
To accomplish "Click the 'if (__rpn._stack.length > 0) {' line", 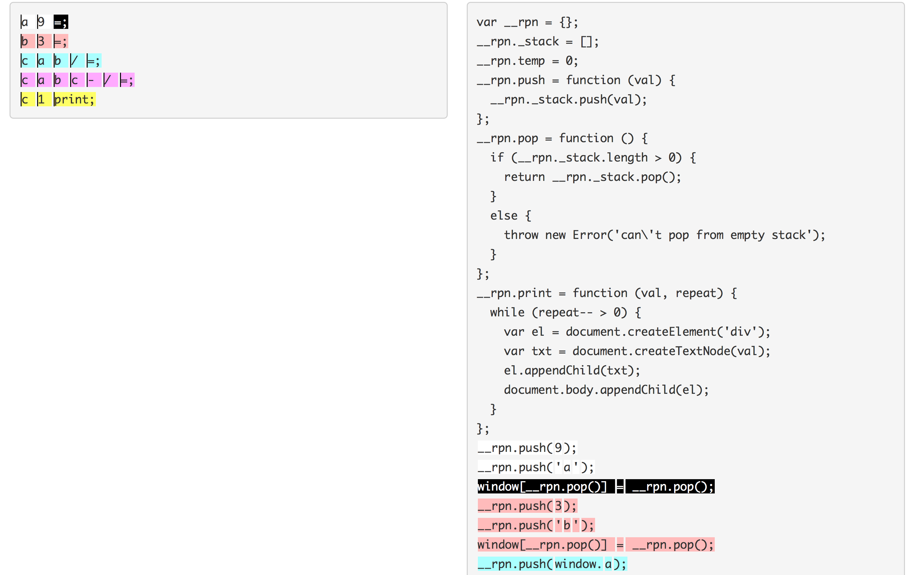I will [593, 158].
